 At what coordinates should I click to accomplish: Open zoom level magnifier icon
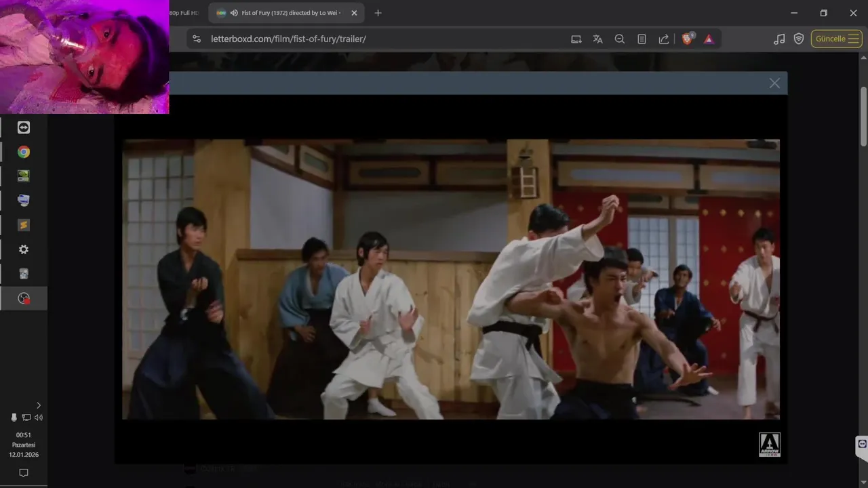click(x=620, y=39)
